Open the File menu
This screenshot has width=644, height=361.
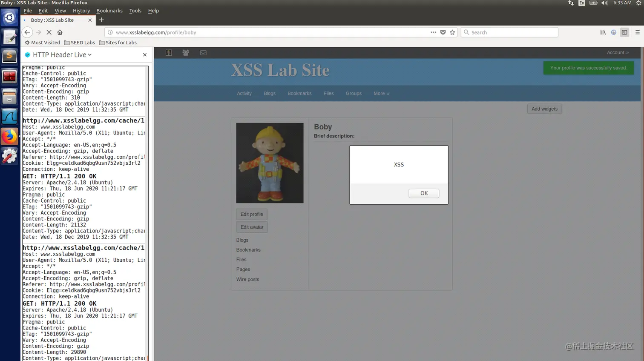point(28,11)
